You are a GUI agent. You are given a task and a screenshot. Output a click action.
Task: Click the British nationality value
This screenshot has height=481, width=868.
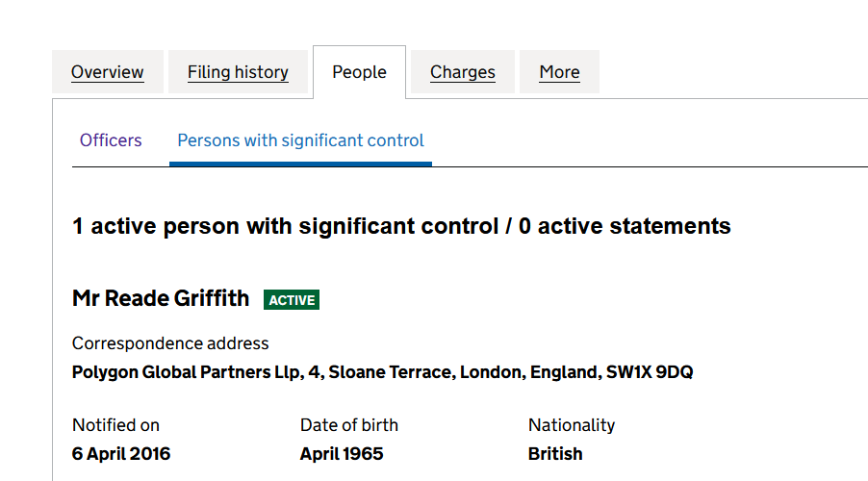555,454
